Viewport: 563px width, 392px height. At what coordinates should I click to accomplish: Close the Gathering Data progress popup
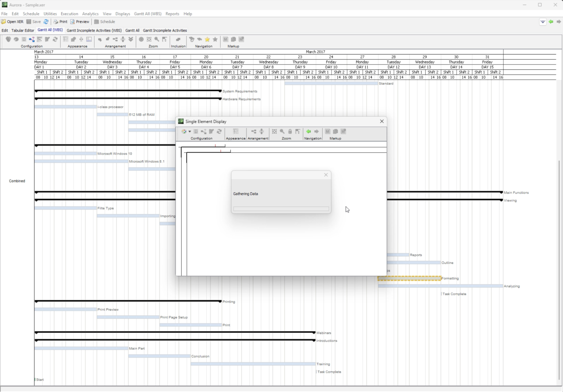(326, 175)
